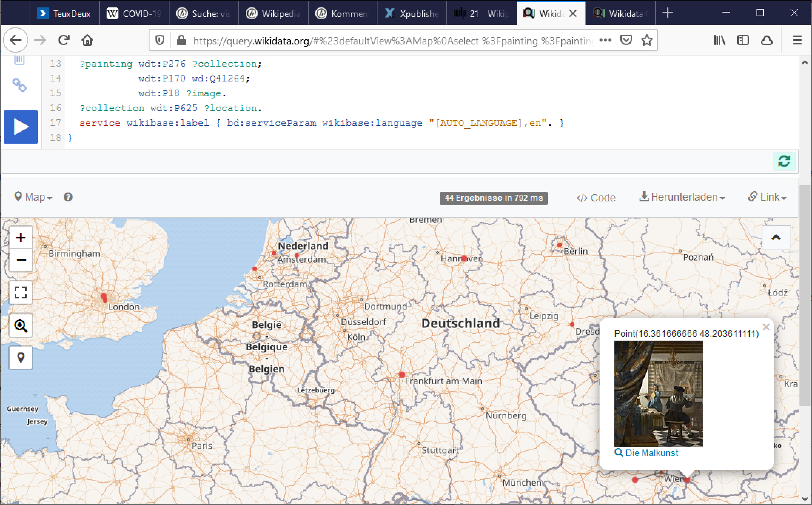Collapse map layers with chevron up button
This screenshot has width=812, height=505.
coord(776,238)
